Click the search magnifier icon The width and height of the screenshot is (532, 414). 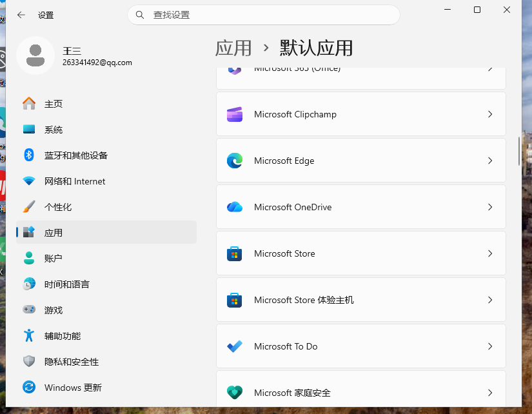[140, 15]
